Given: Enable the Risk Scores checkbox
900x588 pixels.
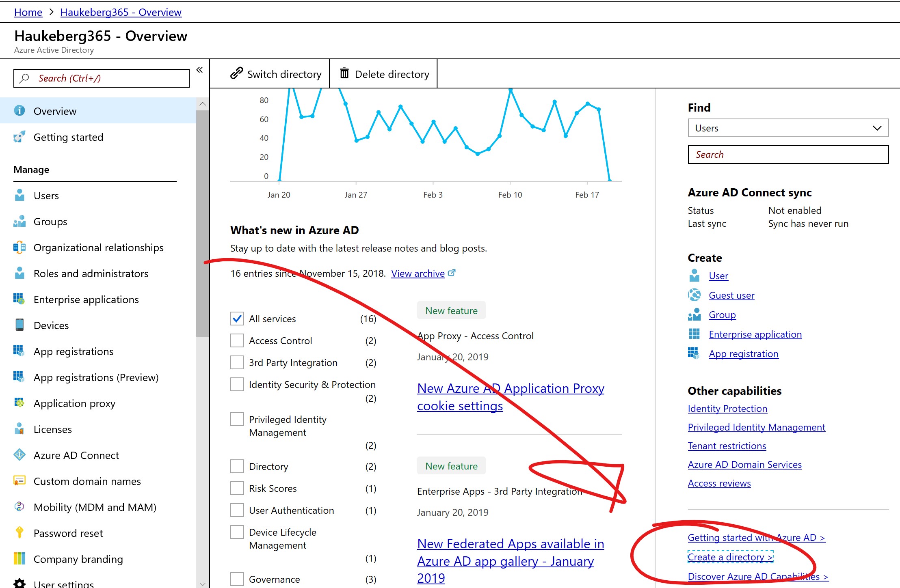Looking at the screenshot, I should point(237,488).
